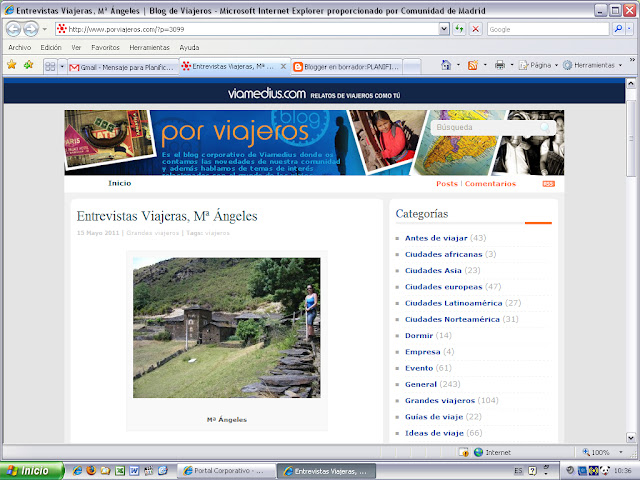Click the viamedius.com logo header
The width and height of the screenshot is (640, 480).
pos(267,94)
